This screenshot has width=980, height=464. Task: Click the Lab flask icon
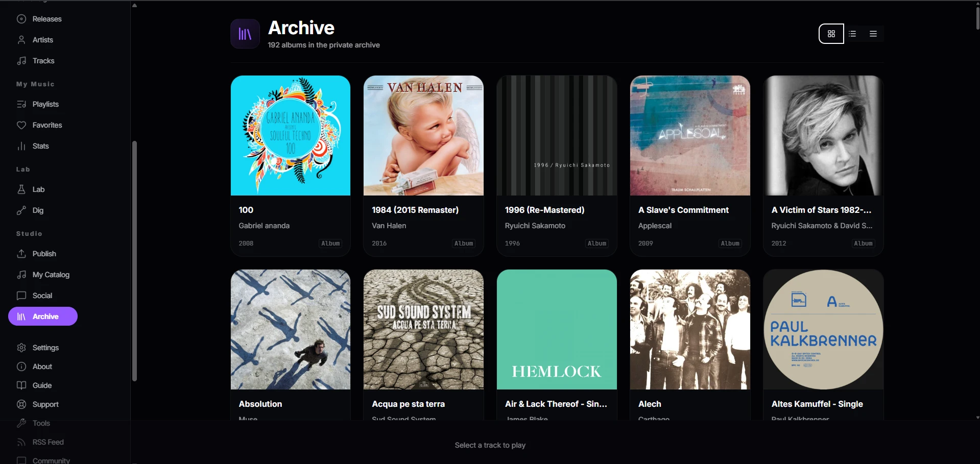pos(21,189)
